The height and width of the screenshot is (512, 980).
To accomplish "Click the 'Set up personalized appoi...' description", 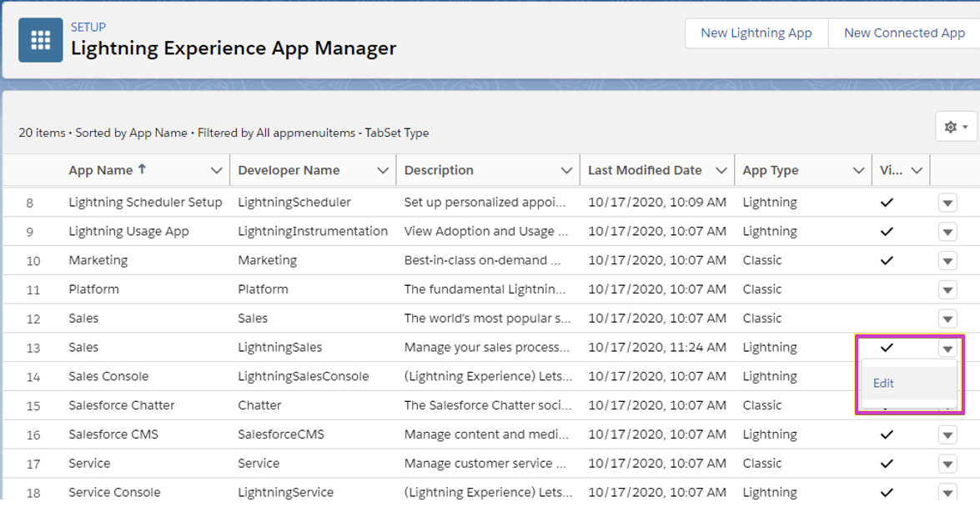I will click(x=485, y=203).
